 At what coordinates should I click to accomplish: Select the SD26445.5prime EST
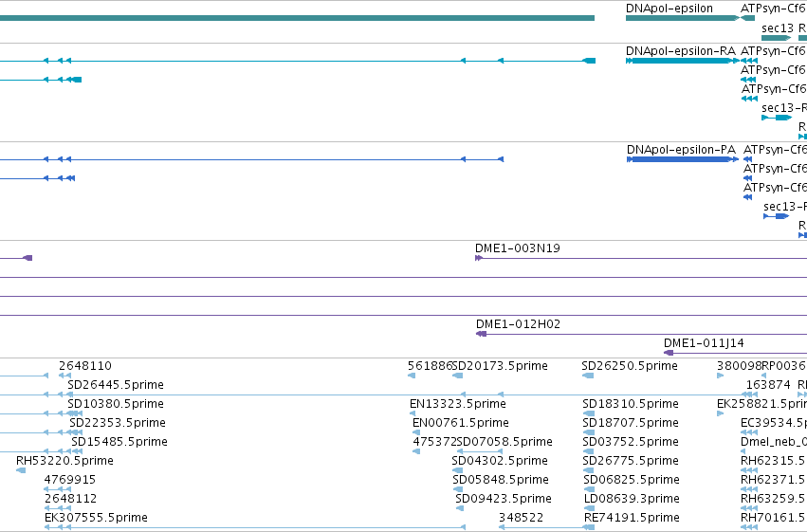[116, 385]
